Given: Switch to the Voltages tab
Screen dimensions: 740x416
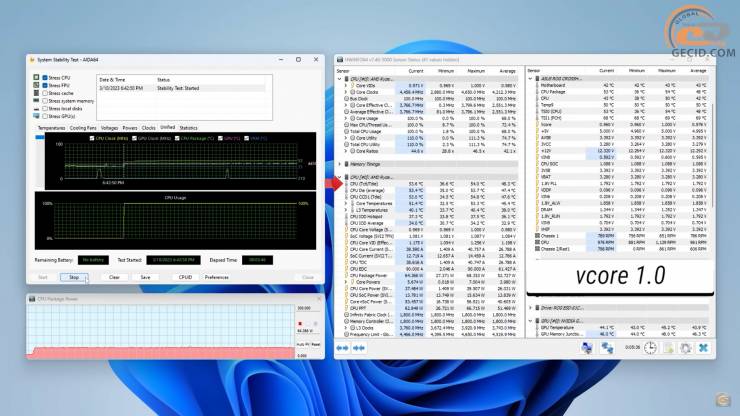Looking at the screenshot, I should pyautogui.click(x=109, y=128).
